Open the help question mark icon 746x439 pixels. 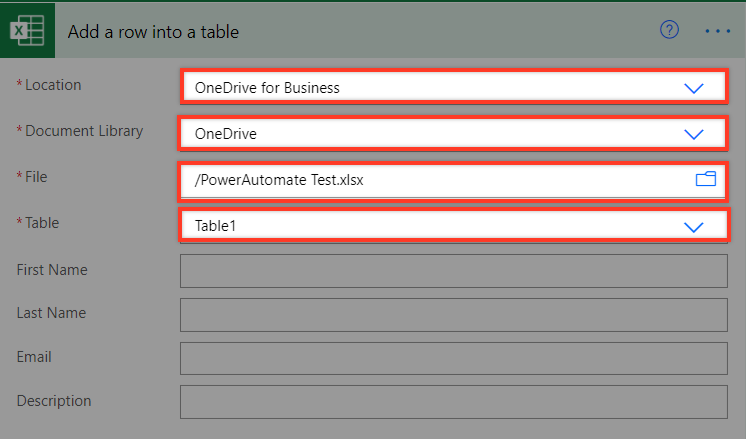pyautogui.click(x=670, y=30)
